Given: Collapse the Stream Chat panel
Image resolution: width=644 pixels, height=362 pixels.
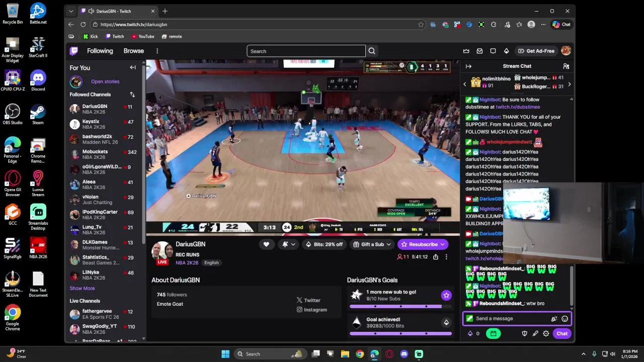Looking at the screenshot, I should (x=468, y=66).
